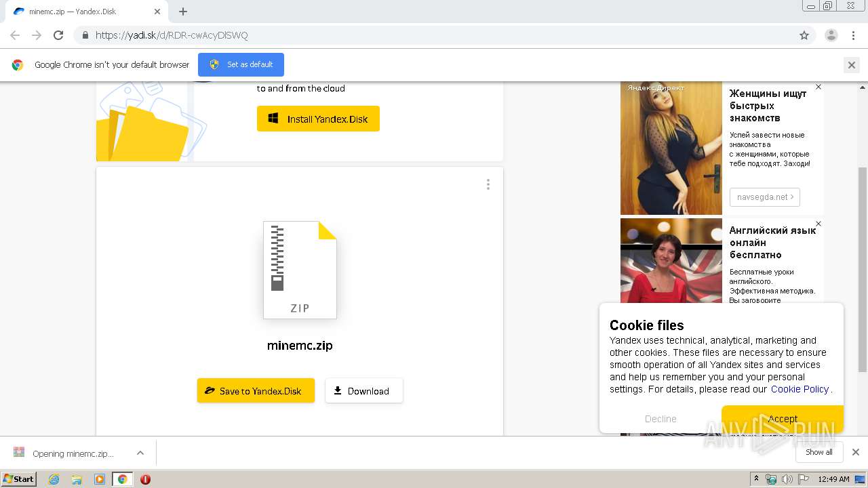
Task: Click Show all downloads button
Action: click(819, 452)
